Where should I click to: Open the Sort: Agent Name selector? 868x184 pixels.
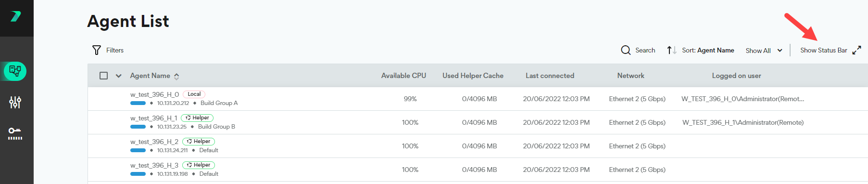708,50
